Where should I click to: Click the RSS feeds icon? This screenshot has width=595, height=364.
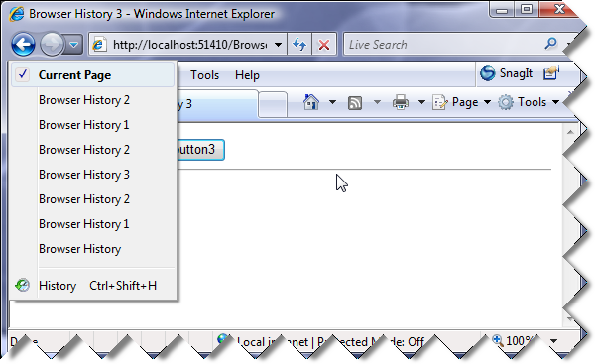pos(355,103)
